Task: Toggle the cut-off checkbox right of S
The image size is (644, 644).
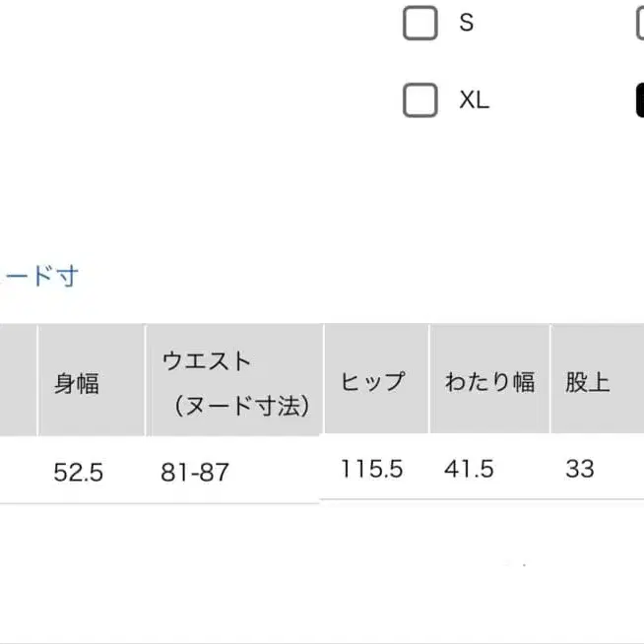Action: [x=639, y=24]
